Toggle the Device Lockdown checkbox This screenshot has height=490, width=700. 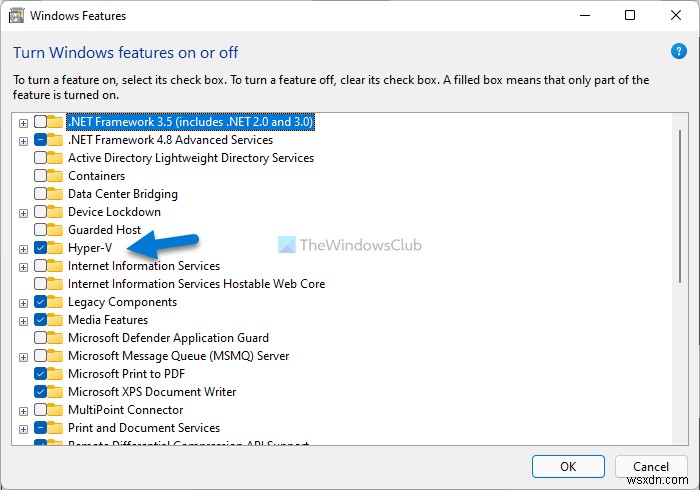click(40, 212)
